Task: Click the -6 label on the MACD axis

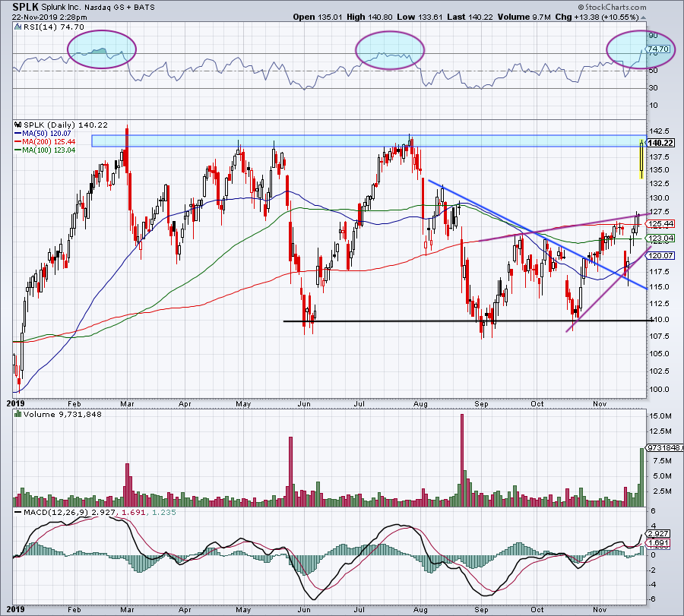Action: [x=653, y=599]
